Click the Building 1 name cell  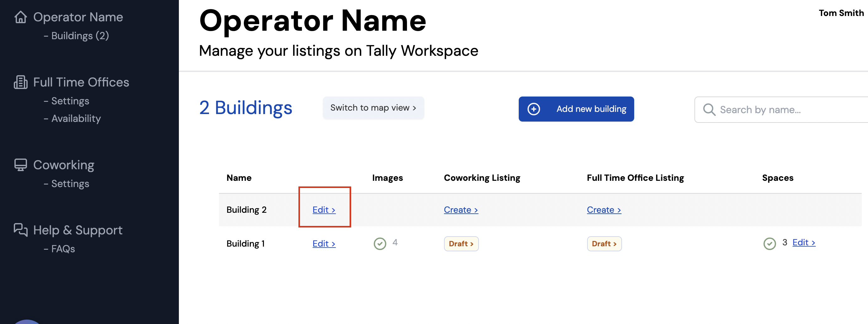point(246,243)
